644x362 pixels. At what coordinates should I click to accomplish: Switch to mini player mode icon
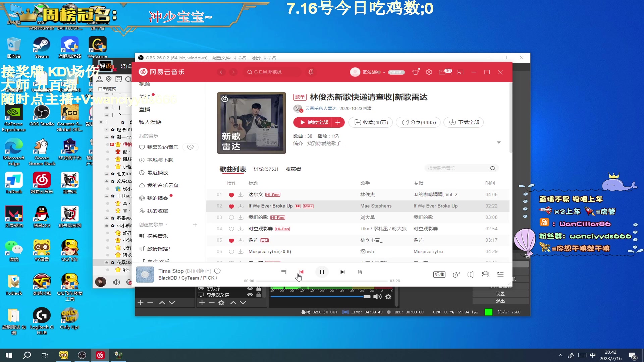click(461, 72)
